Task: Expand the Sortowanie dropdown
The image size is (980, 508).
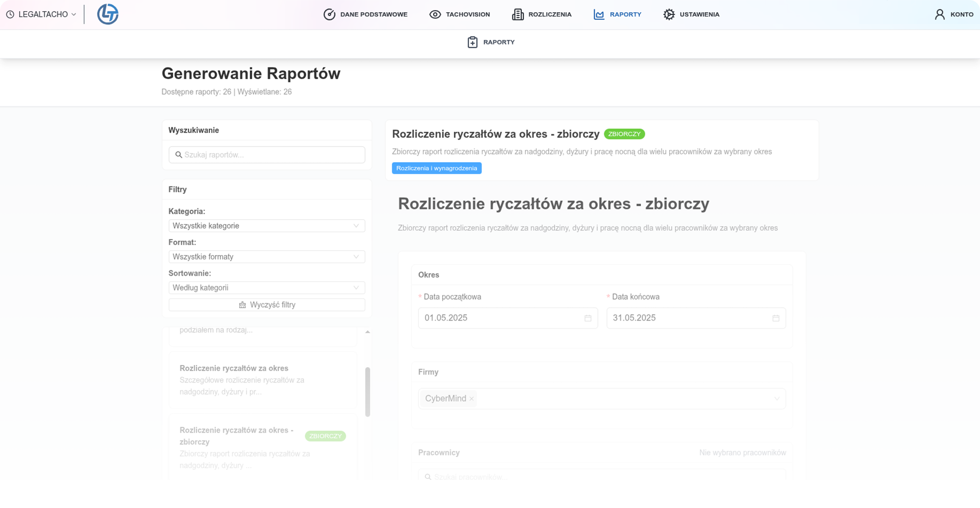Action: 266,287
